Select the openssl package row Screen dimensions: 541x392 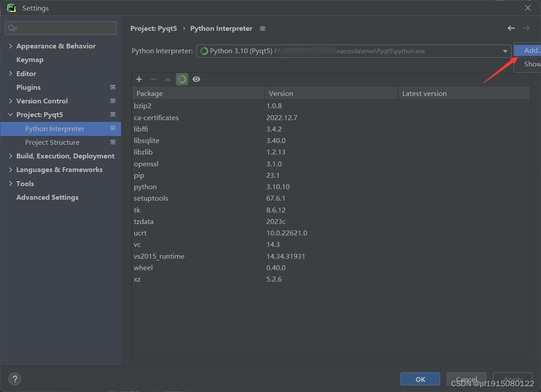point(331,164)
